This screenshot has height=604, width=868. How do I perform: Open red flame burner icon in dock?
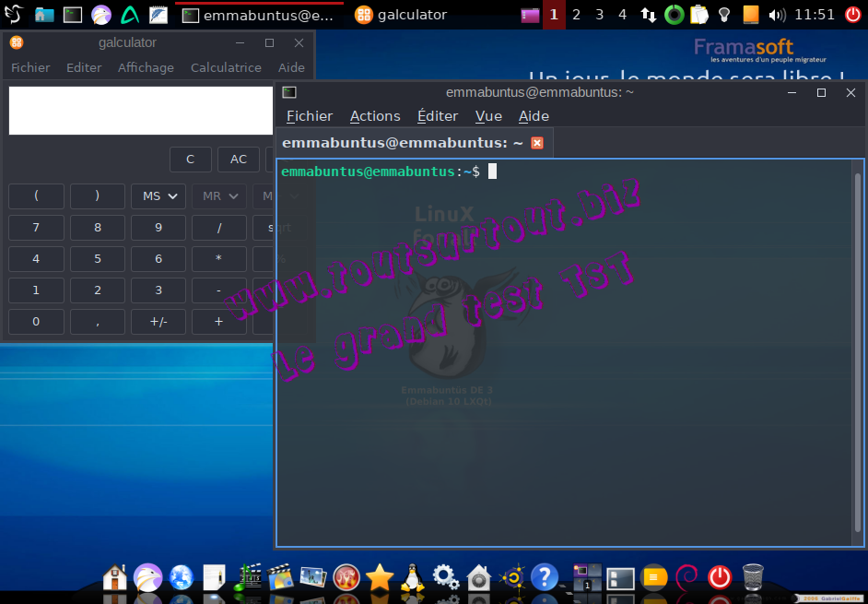pyautogui.click(x=346, y=577)
